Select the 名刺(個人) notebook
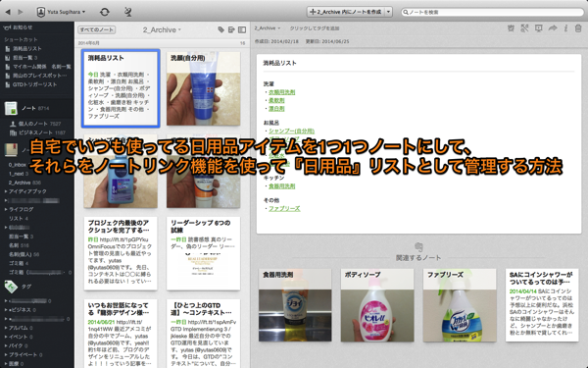588x368 pixels. [x=24, y=254]
